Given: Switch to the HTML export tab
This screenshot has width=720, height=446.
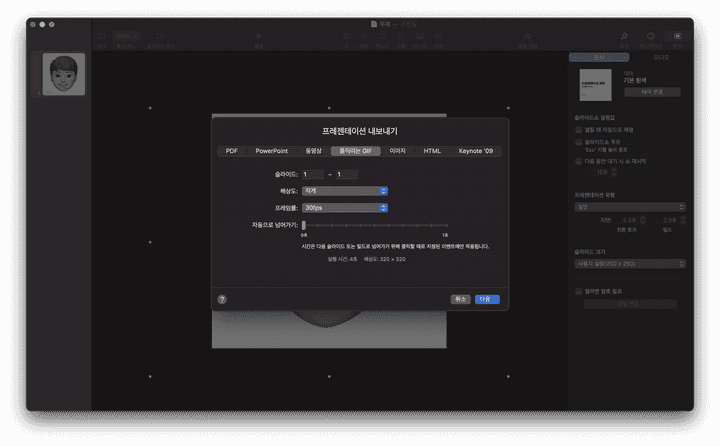Looking at the screenshot, I should click(432, 151).
